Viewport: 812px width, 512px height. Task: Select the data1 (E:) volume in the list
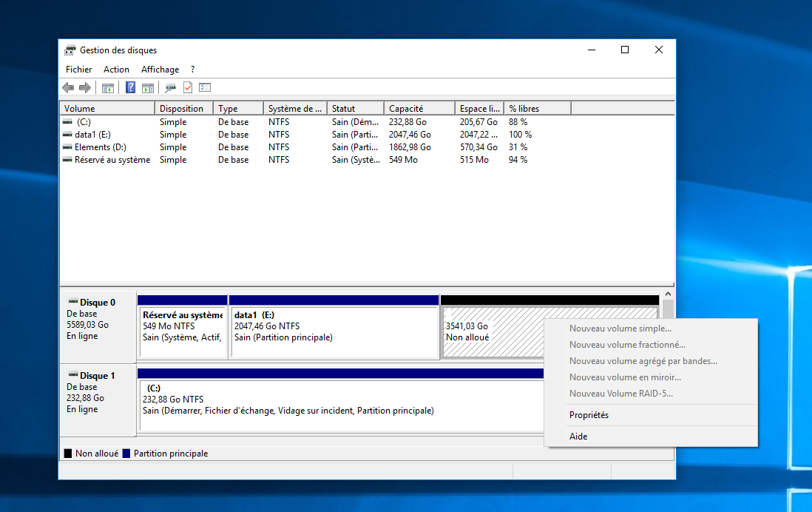[92, 135]
